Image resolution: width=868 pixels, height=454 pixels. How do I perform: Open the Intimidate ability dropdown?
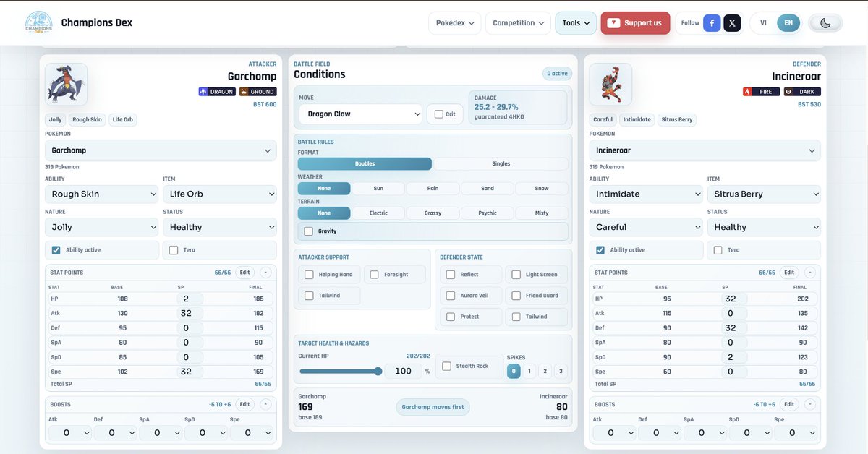646,194
